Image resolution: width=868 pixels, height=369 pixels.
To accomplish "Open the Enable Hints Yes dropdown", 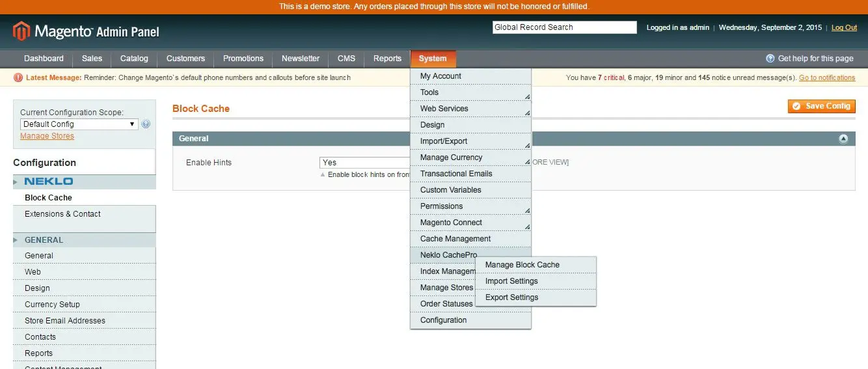I will [x=365, y=162].
